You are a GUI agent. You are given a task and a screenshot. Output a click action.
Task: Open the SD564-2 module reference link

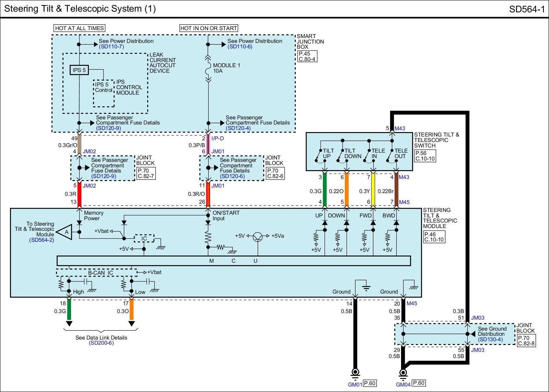click(x=42, y=240)
